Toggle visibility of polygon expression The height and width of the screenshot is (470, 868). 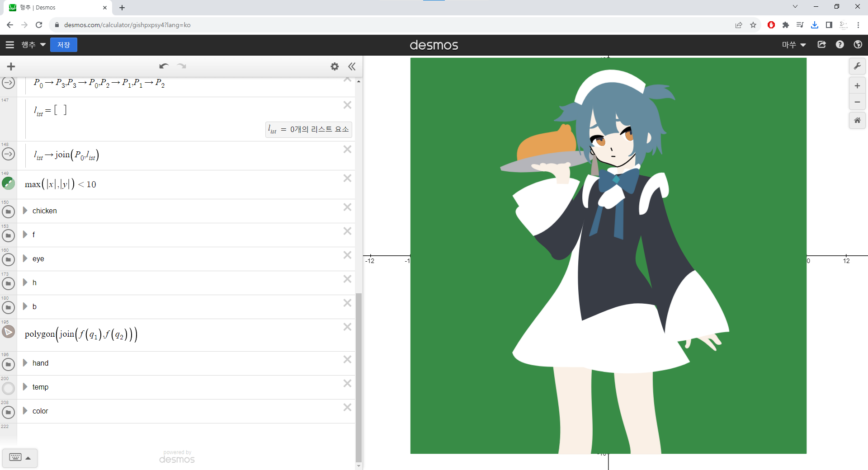click(x=9, y=332)
